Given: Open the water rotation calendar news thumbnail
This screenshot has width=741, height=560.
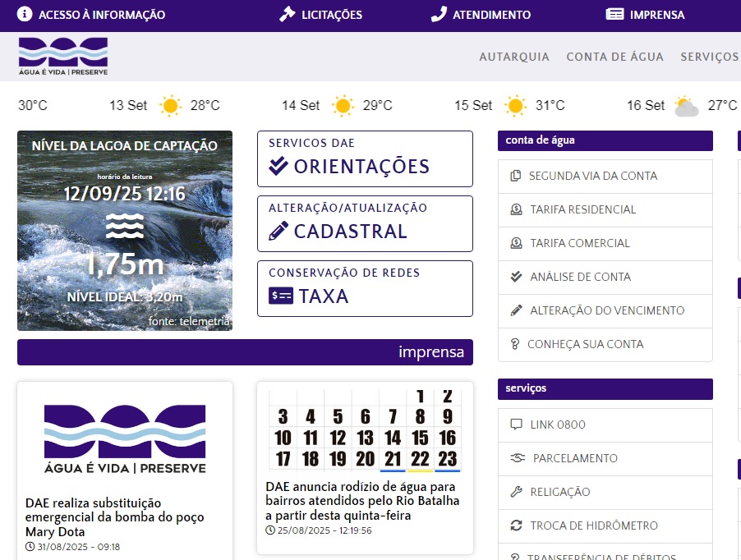Looking at the screenshot, I should [365, 429].
